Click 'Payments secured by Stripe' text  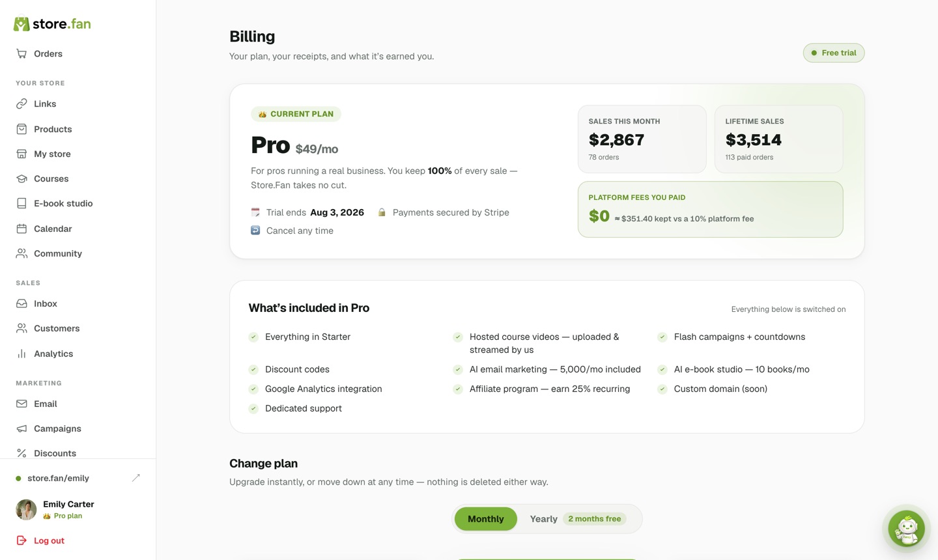coord(451,213)
